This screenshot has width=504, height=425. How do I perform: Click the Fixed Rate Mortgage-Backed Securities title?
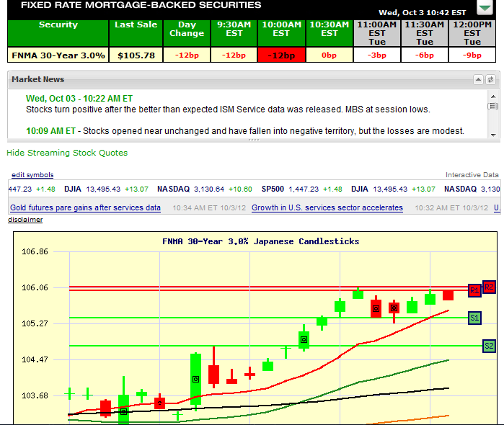click(141, 5)
